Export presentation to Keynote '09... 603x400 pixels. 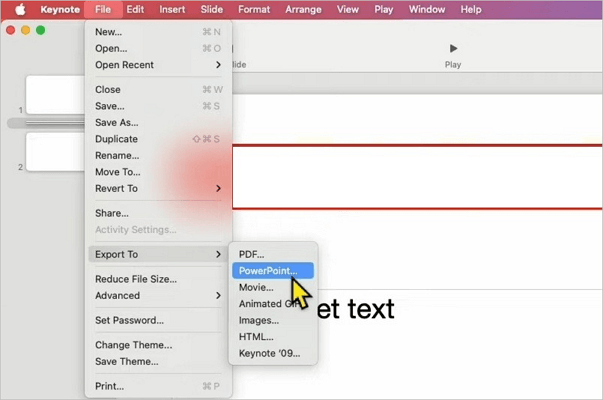pyautogui.click(x=273, y=353)
